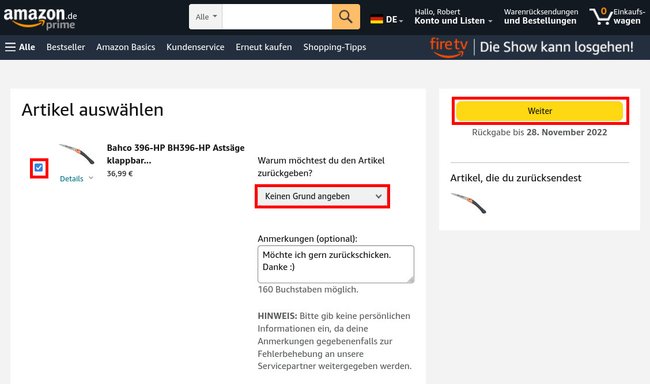Click the Artikel auswählen heading
This screenshot has width=650, height=384.
92,110
